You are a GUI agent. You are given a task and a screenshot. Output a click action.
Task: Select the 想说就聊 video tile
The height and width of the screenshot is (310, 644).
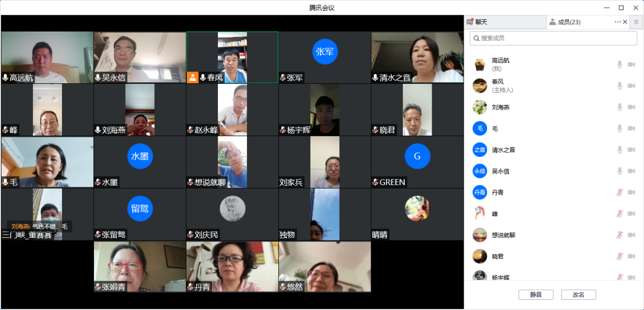click(x=232, y=162)
